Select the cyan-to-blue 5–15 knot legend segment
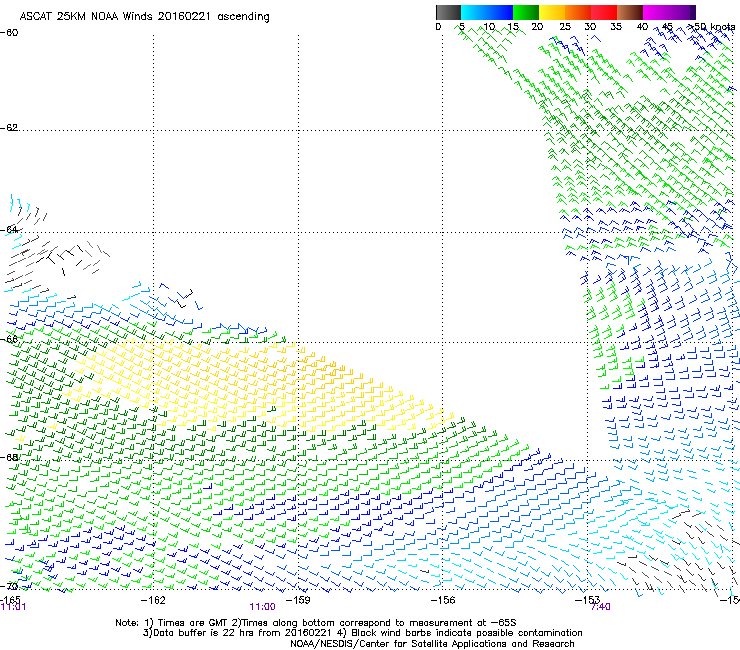The image size is (740, 650). coord(487,12)
